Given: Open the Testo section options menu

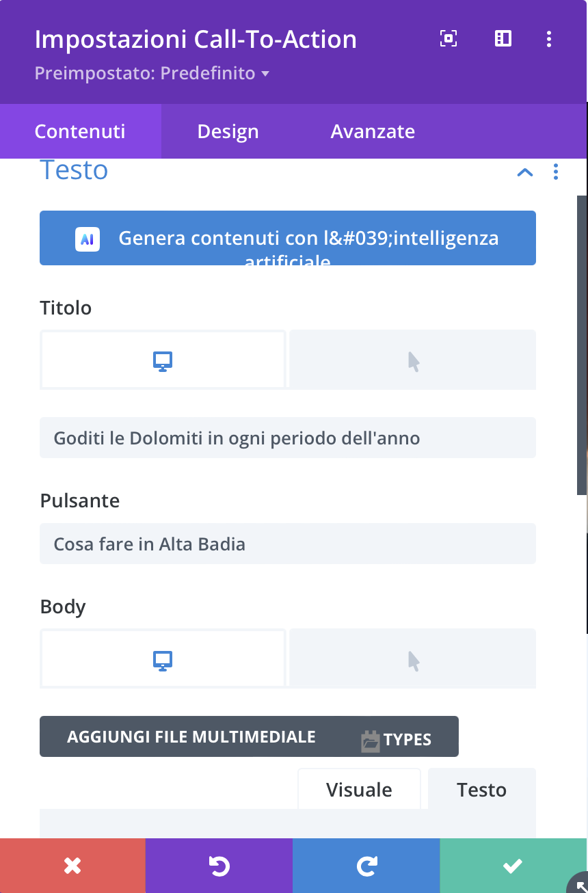Looking at the screenshot, I should (x=555, y=172).
